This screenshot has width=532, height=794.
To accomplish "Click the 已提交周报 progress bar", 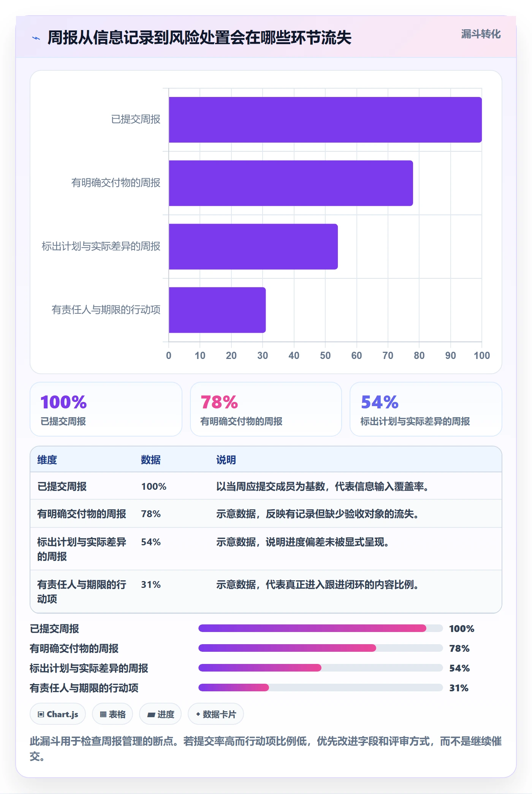I will tap(321, 628).
